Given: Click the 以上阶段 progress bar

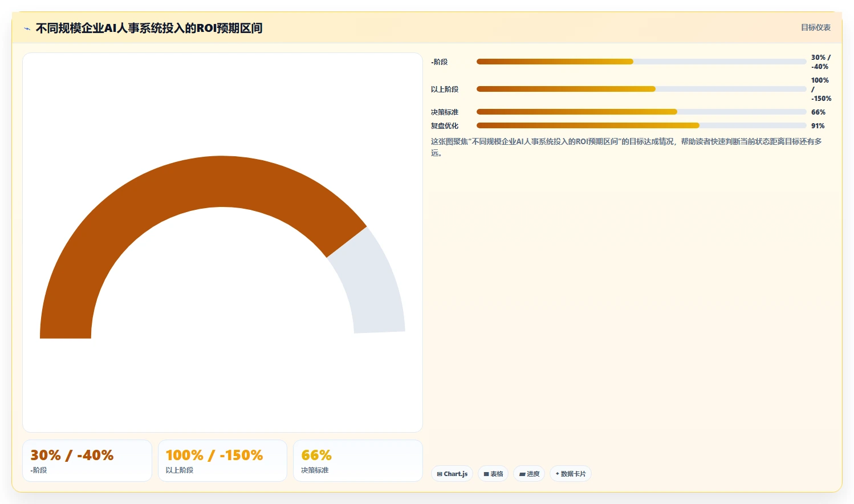Looking at the screenshot, I should [641, 89].
